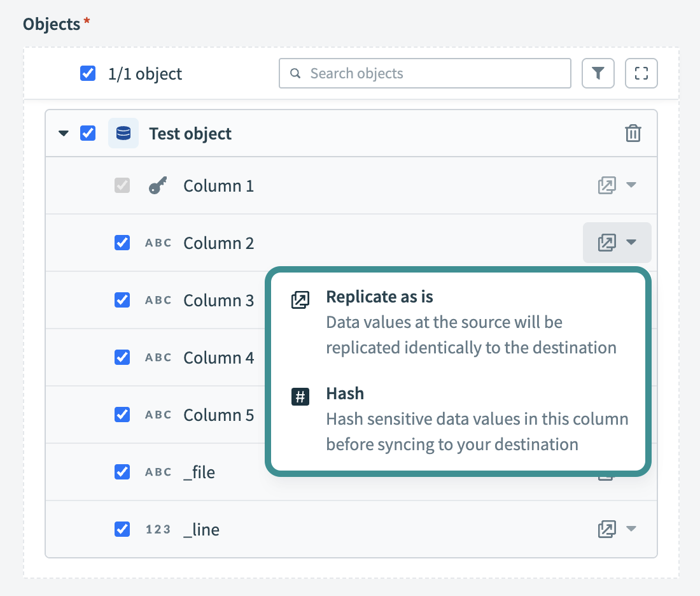Uncheck the _file column checkbox
The height and width of the screenshot is (596, 700).
122,472
